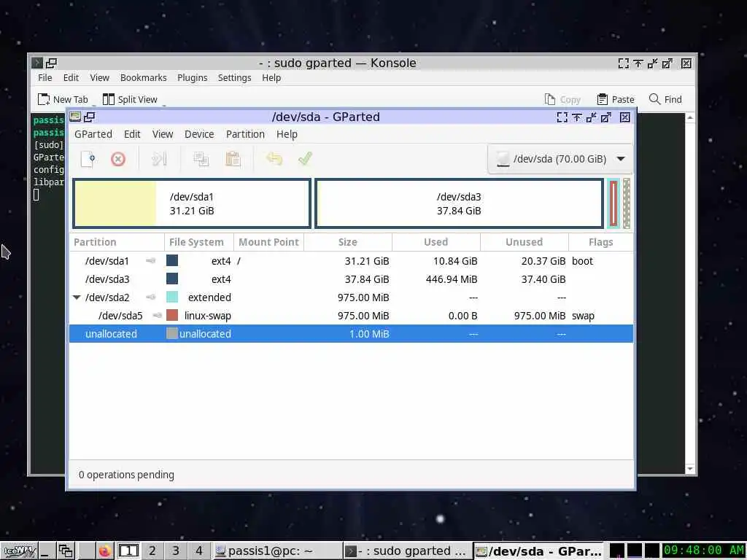
Task: Click the File System column header
Action: [x=198, y=242]
